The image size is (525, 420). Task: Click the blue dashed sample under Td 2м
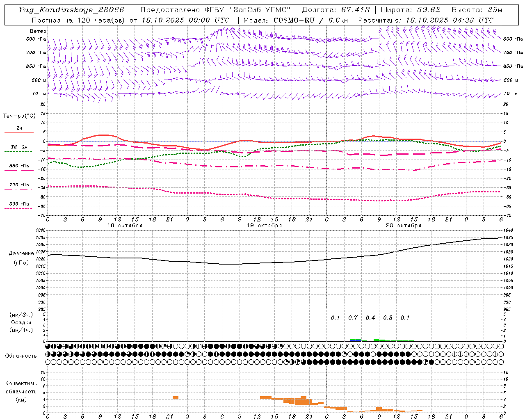pos(18,151)
